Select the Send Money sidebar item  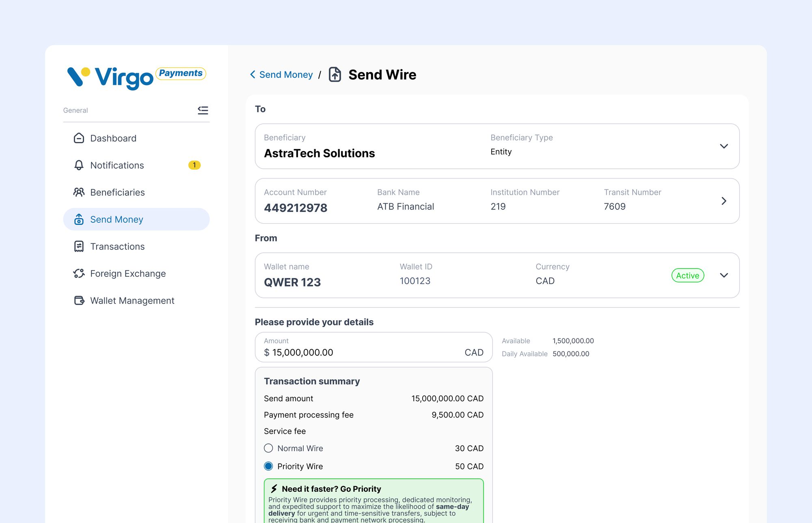136,219
